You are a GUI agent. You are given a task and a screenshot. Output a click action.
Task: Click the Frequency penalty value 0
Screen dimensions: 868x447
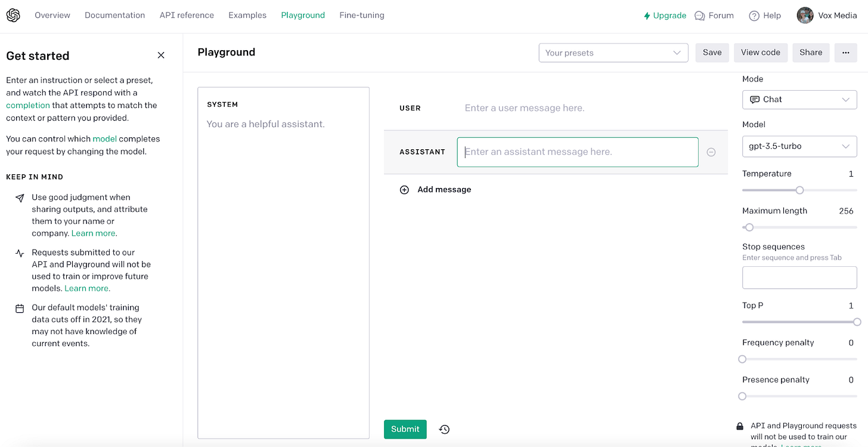tap(851, 343)
